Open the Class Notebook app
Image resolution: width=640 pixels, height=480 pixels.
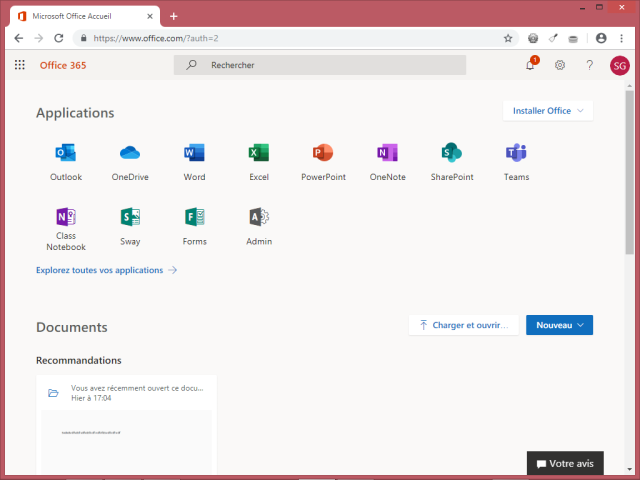[66, 217]
